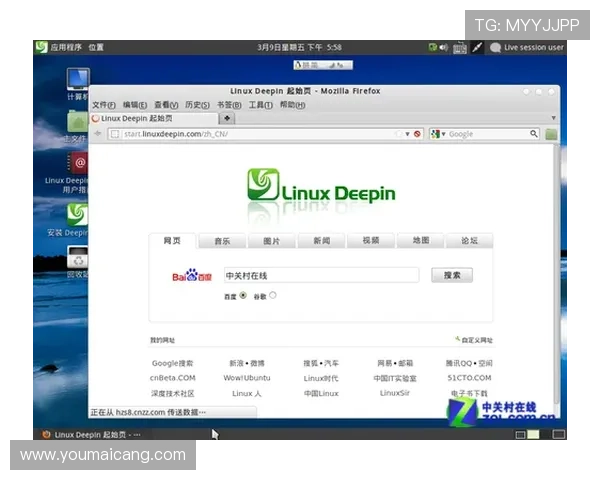Viewport: 600px width, 480px height.
Task: Switch to the 音乐 search tab
Action: tap(221, 241)
